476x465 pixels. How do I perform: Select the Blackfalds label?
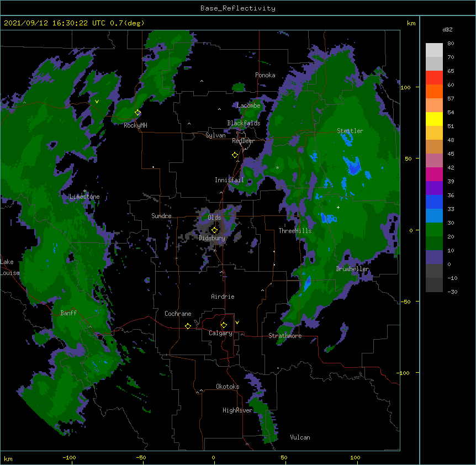(x=244, y=123)
